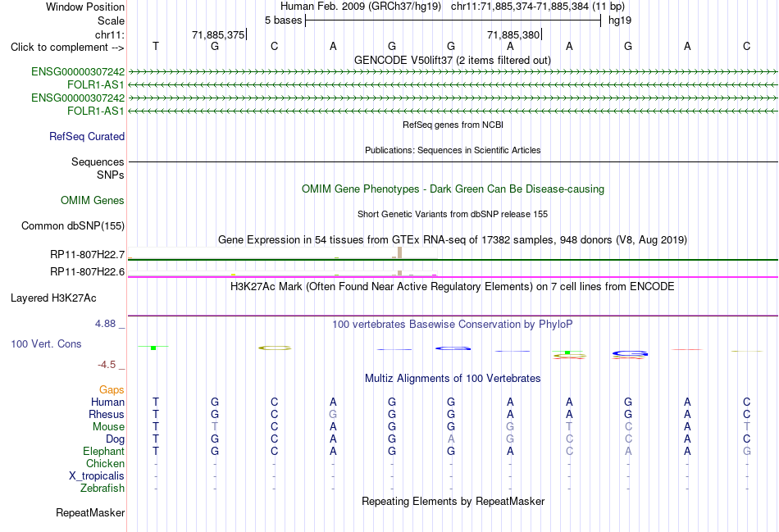Click the 'RefSeq Curated' track label
This screenshot has height=532, width=779.
[86, 137]
